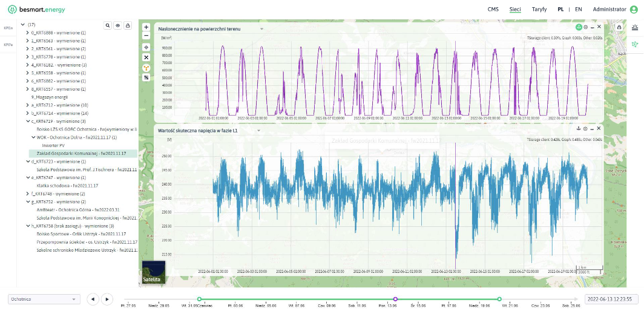
Task: Zoom out the map with the minus button
Action: tap(146, 36)
